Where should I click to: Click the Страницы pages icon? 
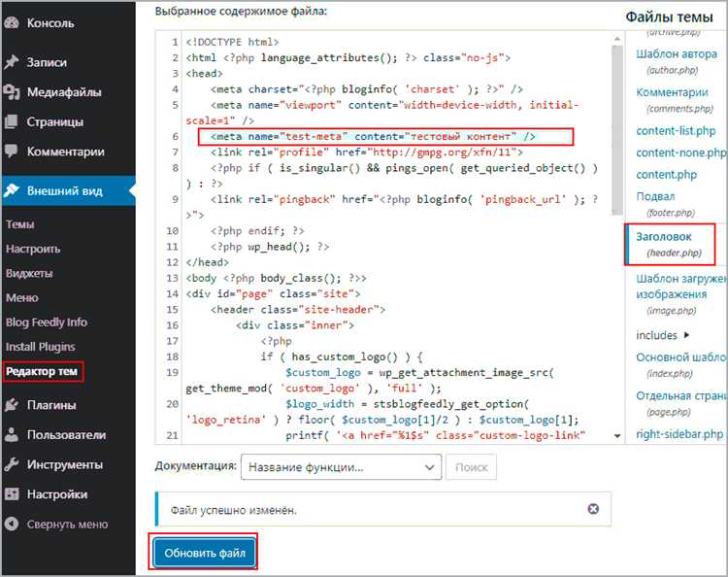coord(11,121)
